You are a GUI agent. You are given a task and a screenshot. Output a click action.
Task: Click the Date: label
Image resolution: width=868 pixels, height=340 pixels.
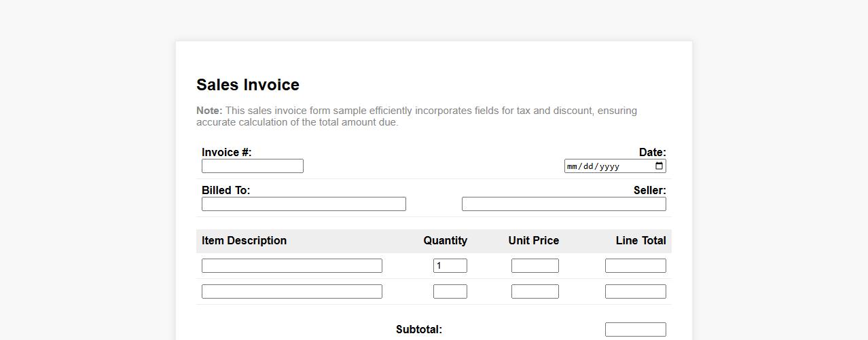pos(653,152)
